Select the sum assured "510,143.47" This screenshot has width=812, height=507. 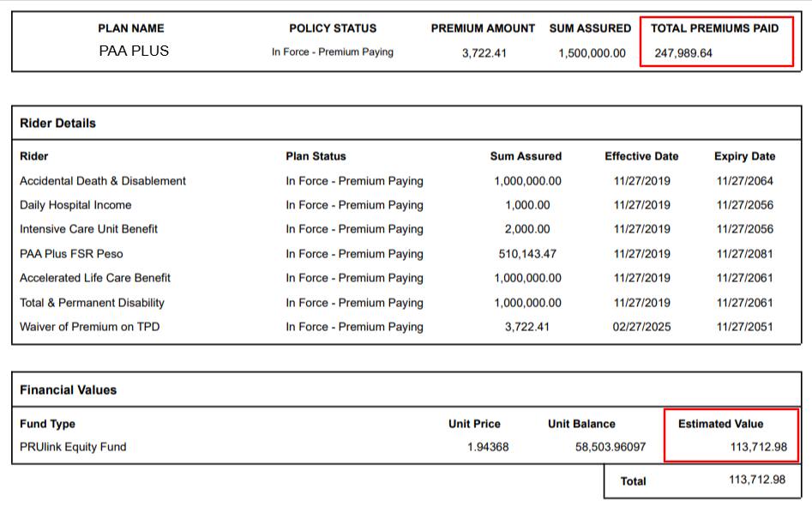527,254
